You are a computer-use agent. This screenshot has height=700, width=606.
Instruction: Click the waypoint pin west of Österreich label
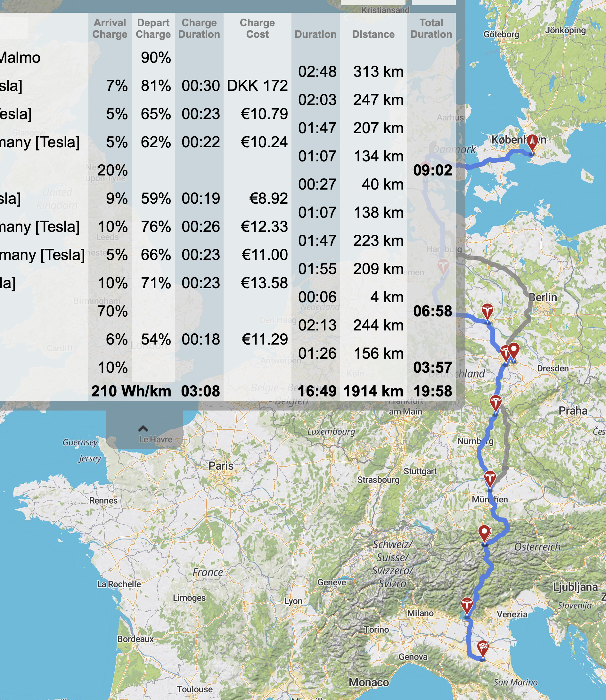[485, 535]
